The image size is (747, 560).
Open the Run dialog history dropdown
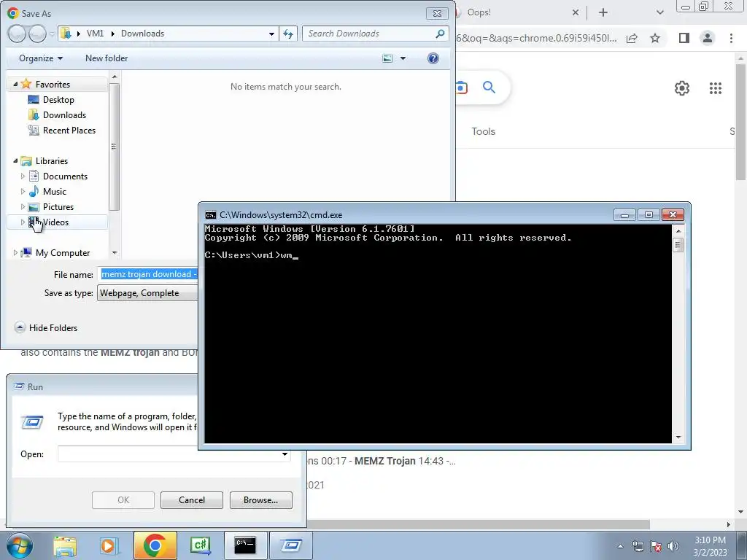(x=285, y=454)
